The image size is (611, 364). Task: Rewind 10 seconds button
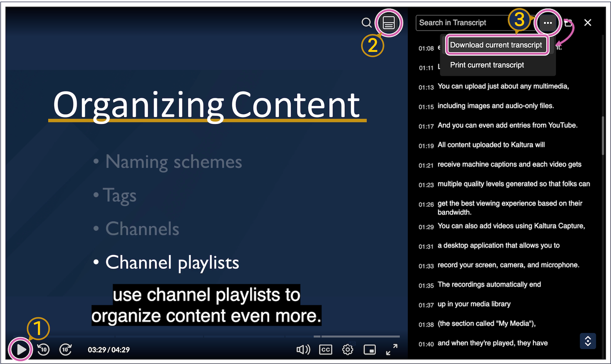[44, 349]
